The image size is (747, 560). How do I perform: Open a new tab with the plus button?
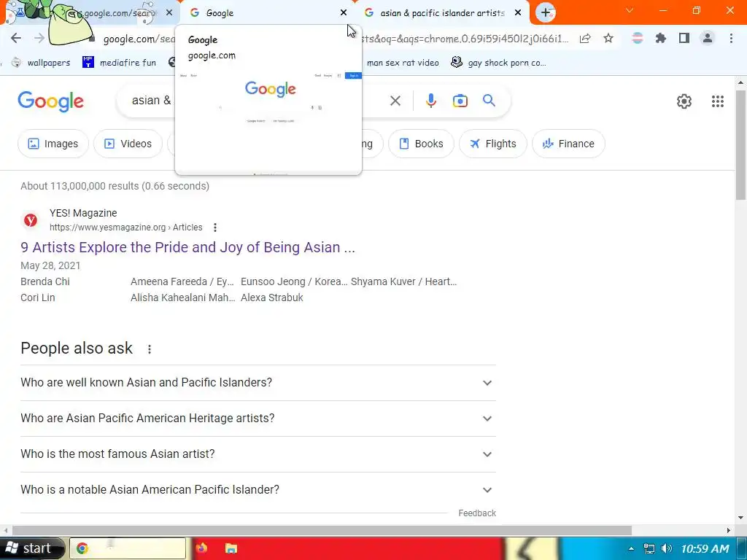(x=546, y=12)
